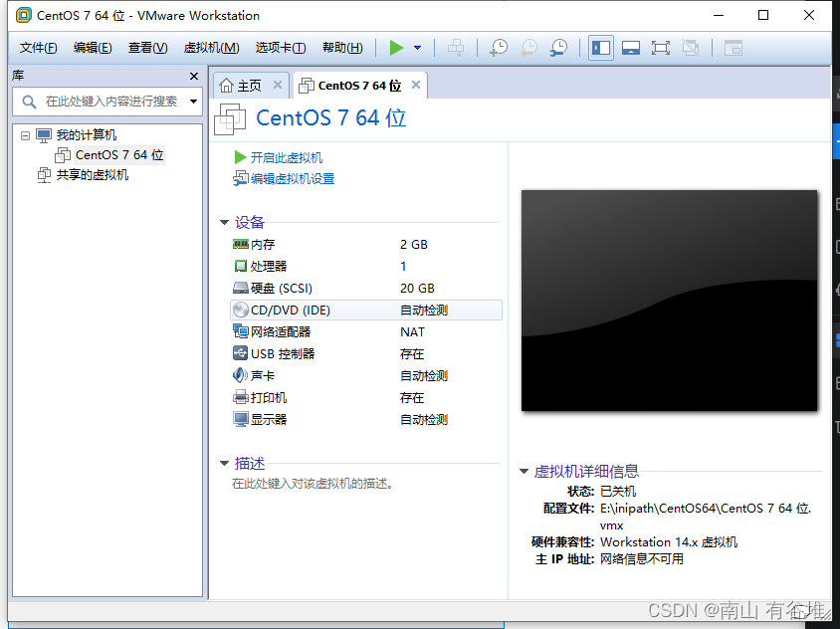This screenshot has width=840, height=629.
Task: Click the send Ctrl+Alt+Del toolbar icon
Action: pyautogui.click(x=456, y=48)
